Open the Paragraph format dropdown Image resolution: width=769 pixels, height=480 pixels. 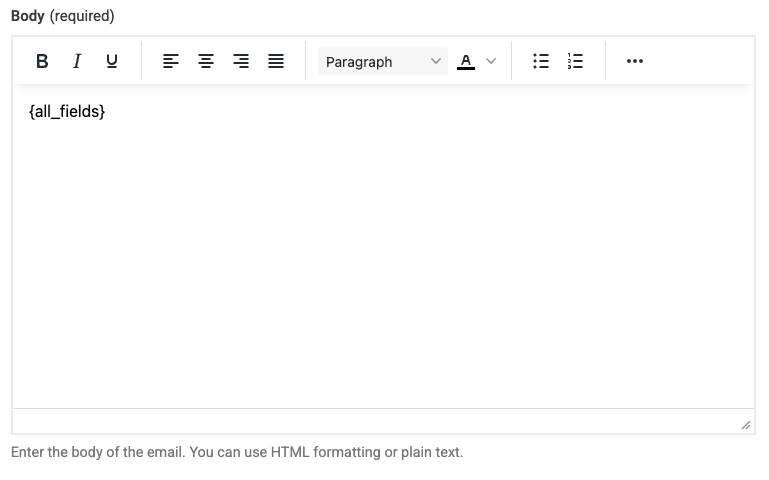(x=372, y=61)
